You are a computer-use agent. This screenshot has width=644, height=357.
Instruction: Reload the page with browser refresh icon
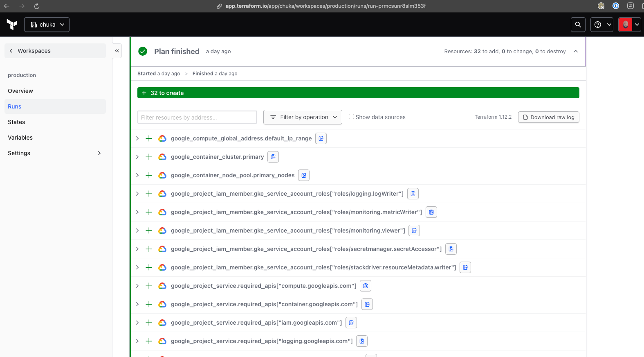pyautogui.click(x=37, y=6)
